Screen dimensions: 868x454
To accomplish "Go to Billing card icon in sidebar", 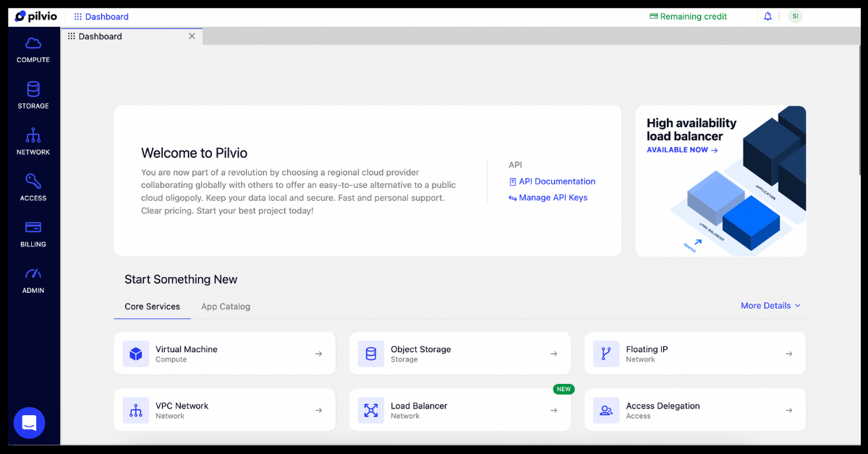I will coord(33,228).
